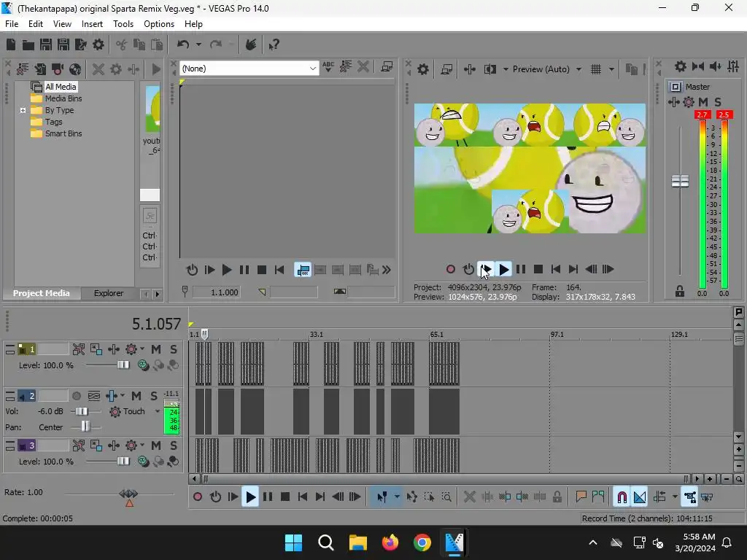Screen dimensions: 747x560
Task: Open the Undo history dropdown arrow
Action: (198, 44)
